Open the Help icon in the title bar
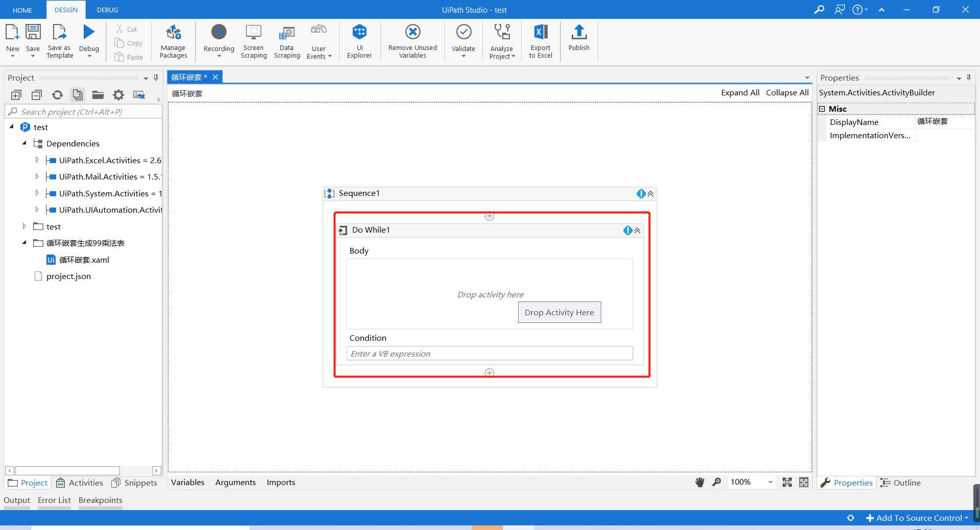Image resolution: width=980 pixels, height=530 pixels. [858, 10]
